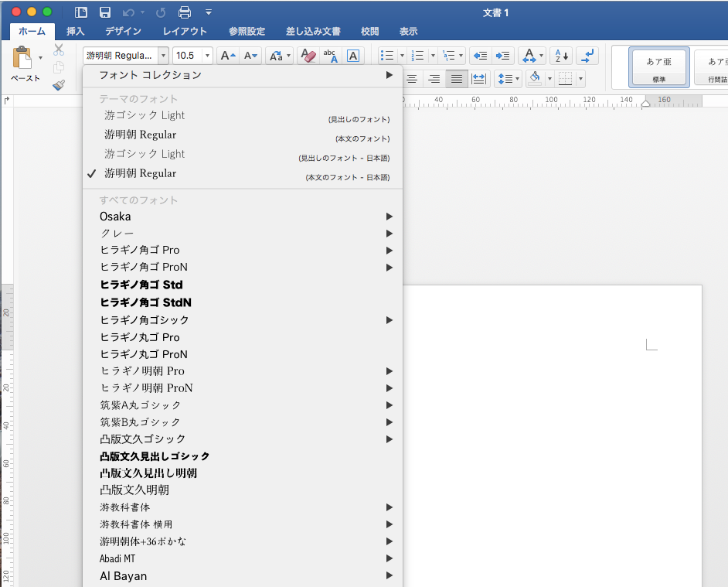Click the numbered list icon
The height and width of the screenshot is (587, 728).
(418, 56)
